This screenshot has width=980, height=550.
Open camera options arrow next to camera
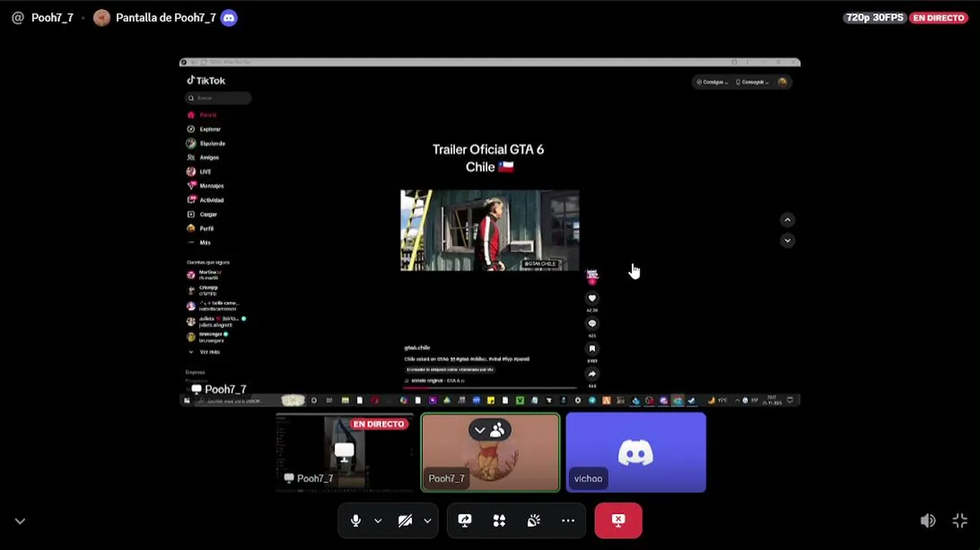(x=427, y=521)
